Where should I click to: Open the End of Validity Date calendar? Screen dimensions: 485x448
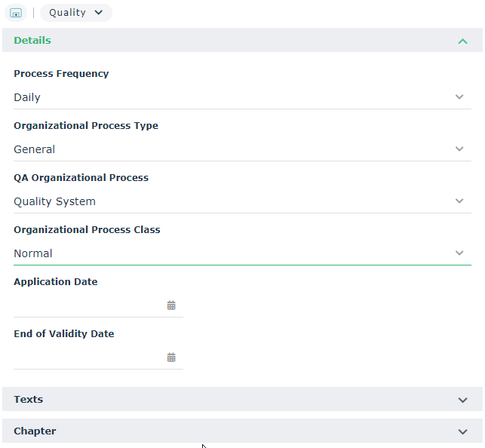[171, 357]
